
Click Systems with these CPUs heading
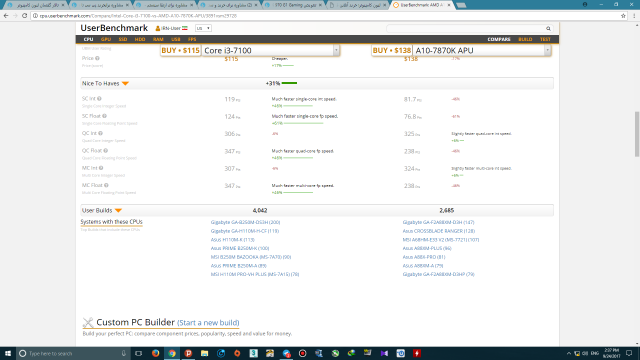pos(111,222)
